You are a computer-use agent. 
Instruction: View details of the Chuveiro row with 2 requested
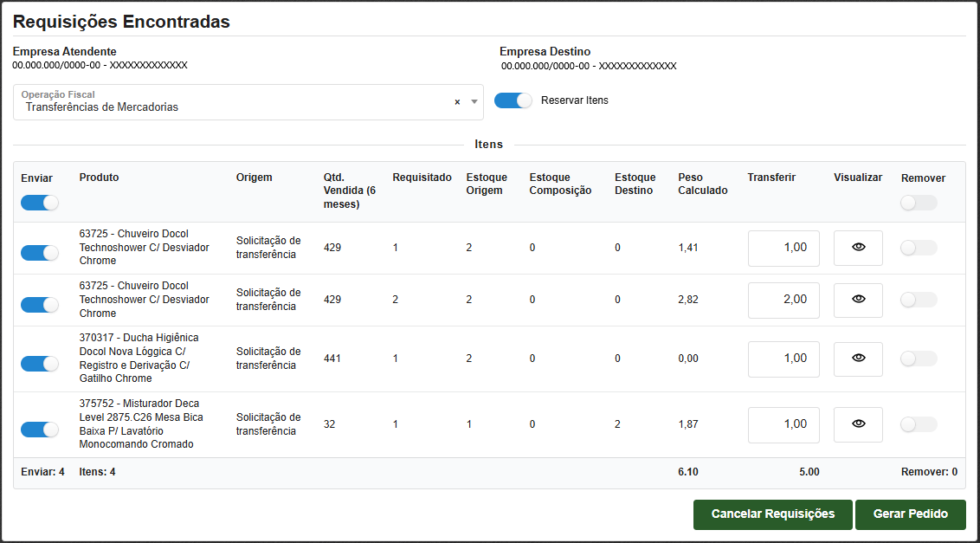pos(858,300)
